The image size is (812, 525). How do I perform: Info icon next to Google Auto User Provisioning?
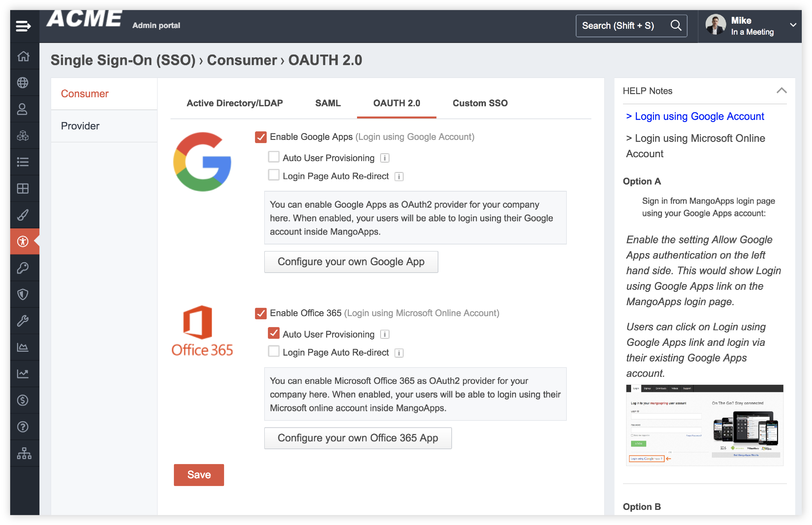385,158
